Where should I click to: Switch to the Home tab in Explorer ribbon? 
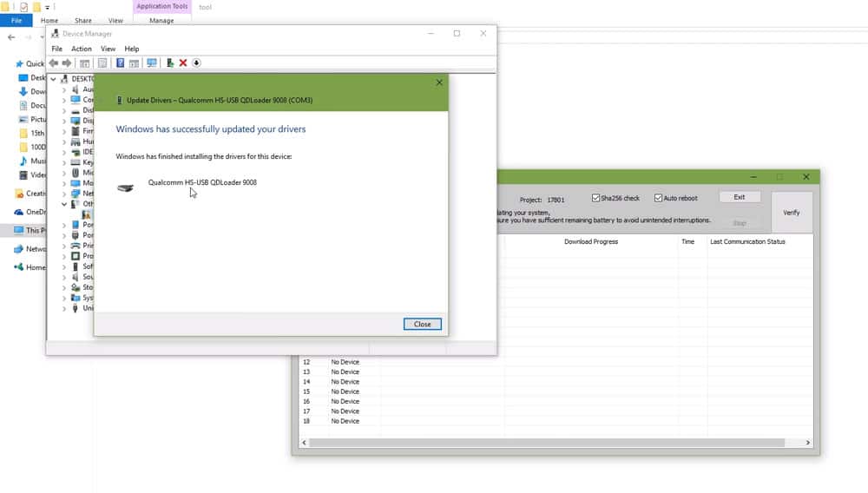coord(49,21)
